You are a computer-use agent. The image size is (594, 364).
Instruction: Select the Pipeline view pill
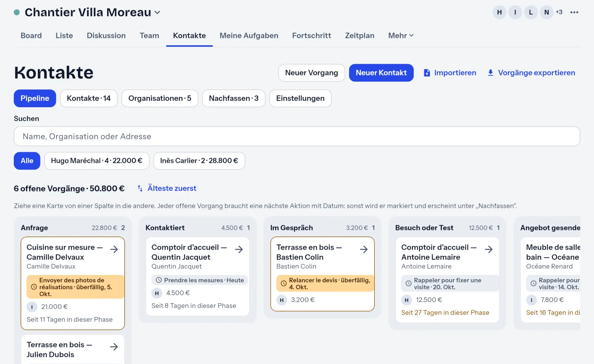click(35, 98)
